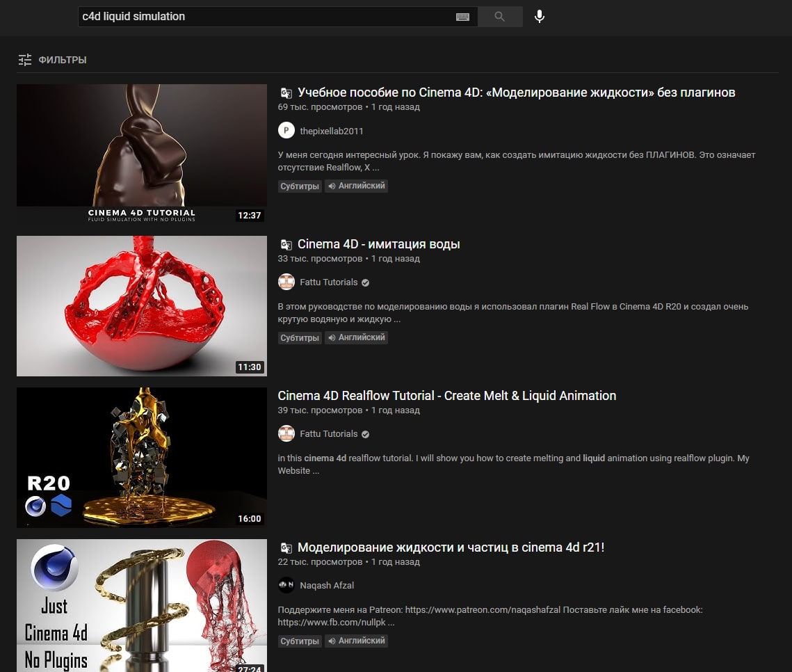Click the 'Английский' audio badge on the thepixellab2011 video
792x672 pixels.
pos(356,186)
